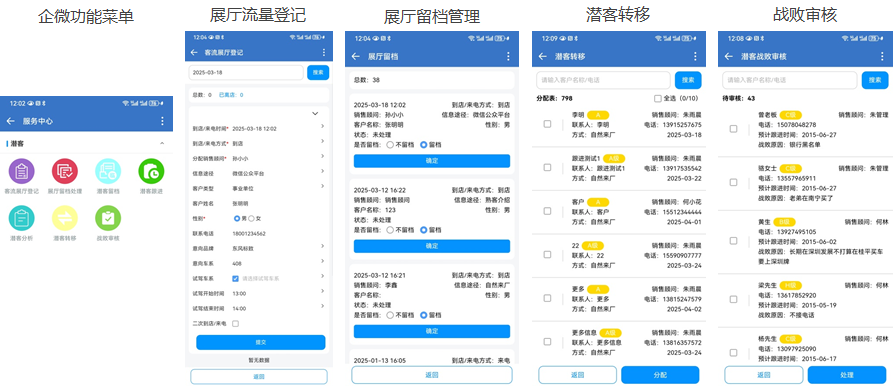
Task: Check the 全选 checkbox in 潜客转移
Action: coord(658,98)
